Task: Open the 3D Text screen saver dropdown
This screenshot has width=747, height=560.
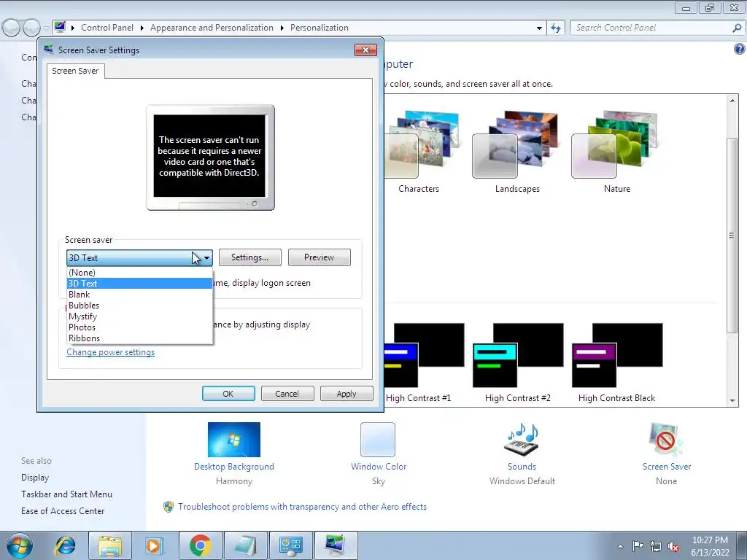Action: coord(139,257)
